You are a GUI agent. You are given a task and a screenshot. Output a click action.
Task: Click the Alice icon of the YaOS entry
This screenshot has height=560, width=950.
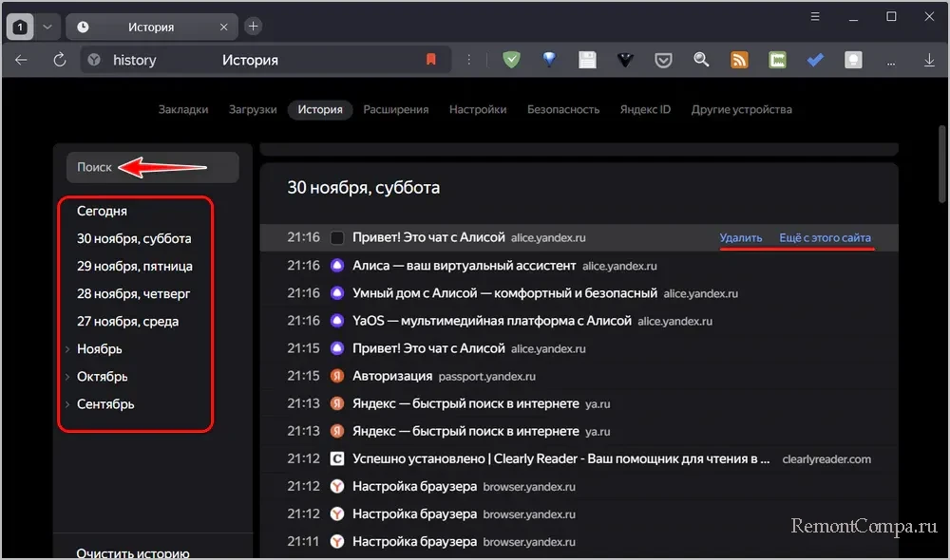pyautogui.click(x=337, y=321)
